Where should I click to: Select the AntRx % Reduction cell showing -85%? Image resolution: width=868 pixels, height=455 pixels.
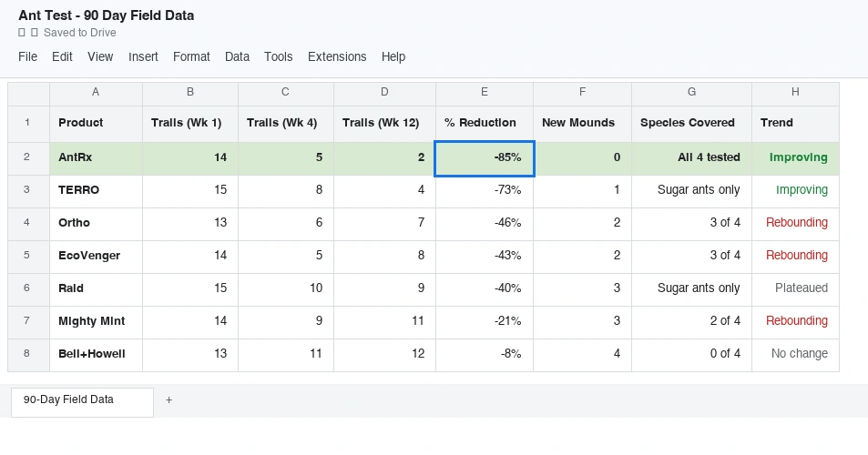[x=485, y=157]
